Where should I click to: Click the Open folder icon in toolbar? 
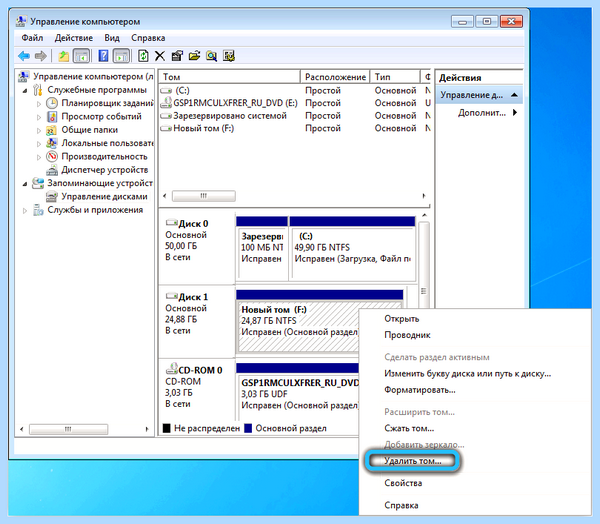194,56
